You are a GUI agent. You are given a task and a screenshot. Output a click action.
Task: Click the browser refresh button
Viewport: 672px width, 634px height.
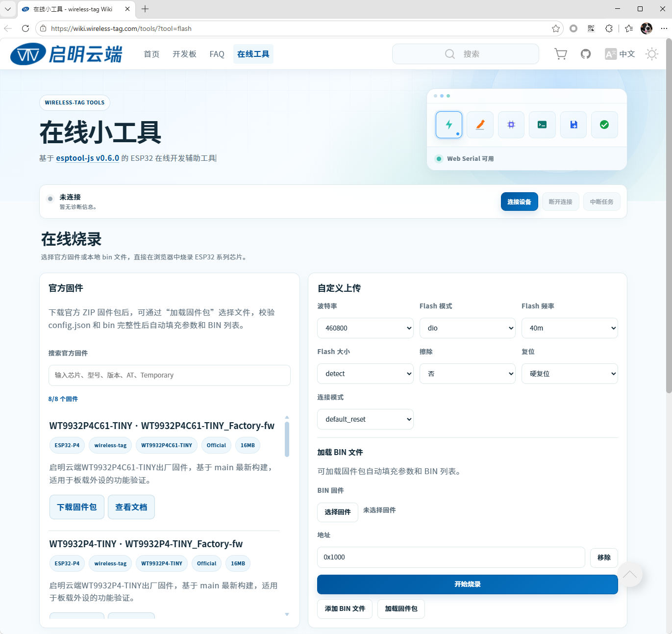(25, 28)
